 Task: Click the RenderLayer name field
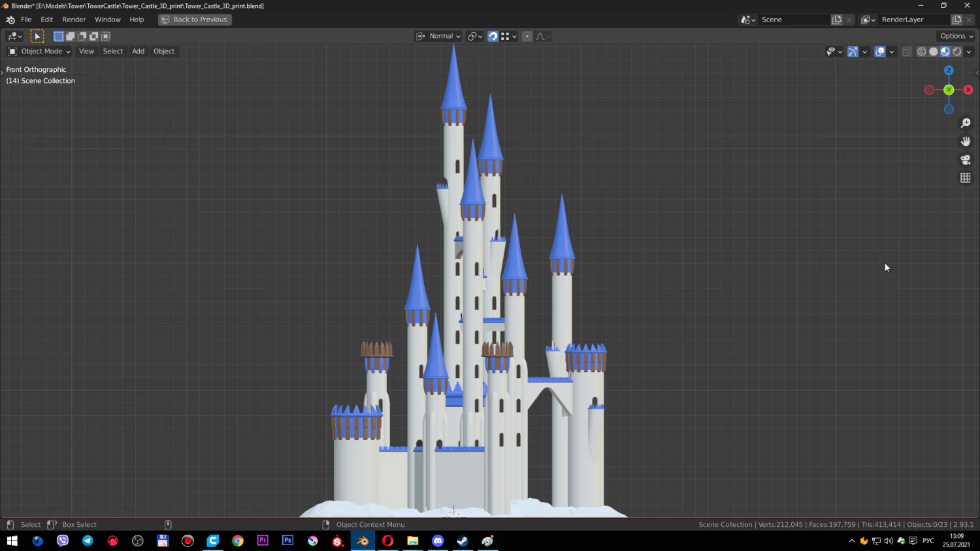[914, 20]
